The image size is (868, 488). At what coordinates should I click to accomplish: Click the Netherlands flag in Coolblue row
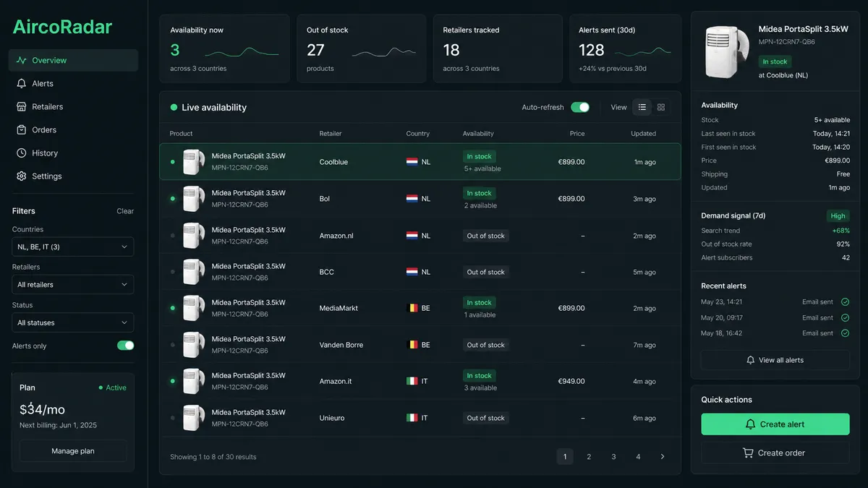(412, 162)
